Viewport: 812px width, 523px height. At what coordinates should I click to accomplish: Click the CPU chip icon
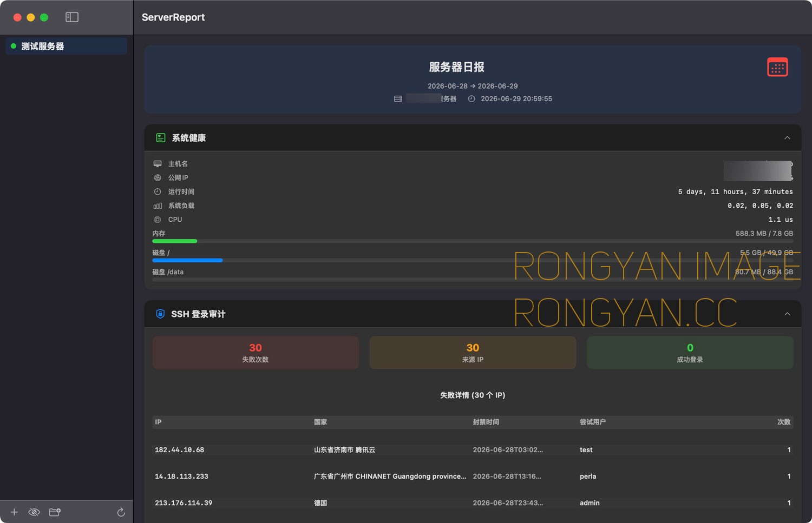tap(158, 220)
